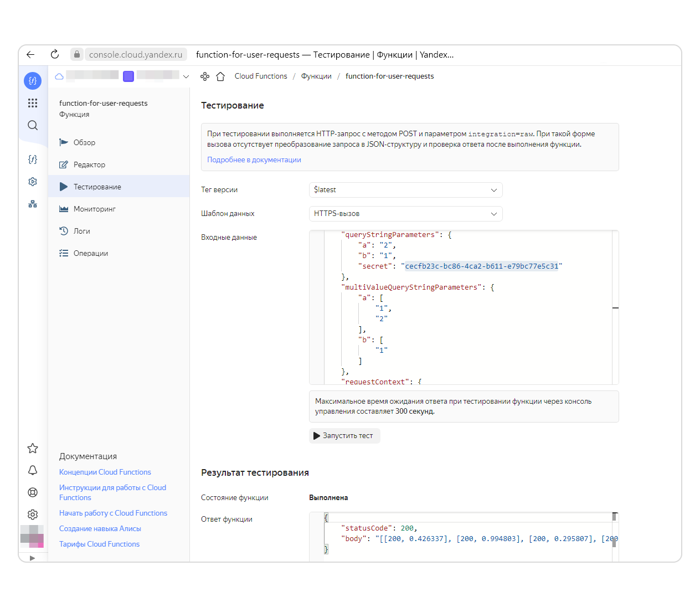Open Инструкции для работы с Cloud Functions link
The image size is (700, 607).
click(x=112, y=492)
